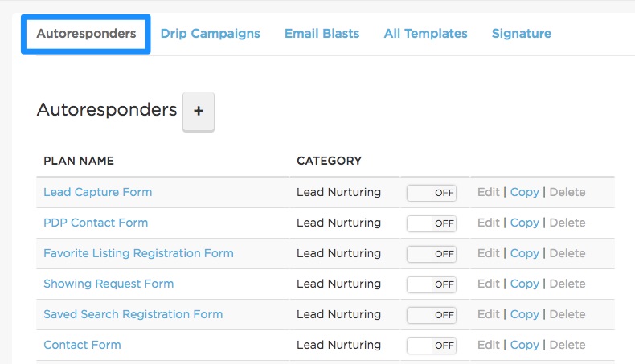
Task: Open Favorite Listing Registration Form plan
Action: [x=138, y=253]
